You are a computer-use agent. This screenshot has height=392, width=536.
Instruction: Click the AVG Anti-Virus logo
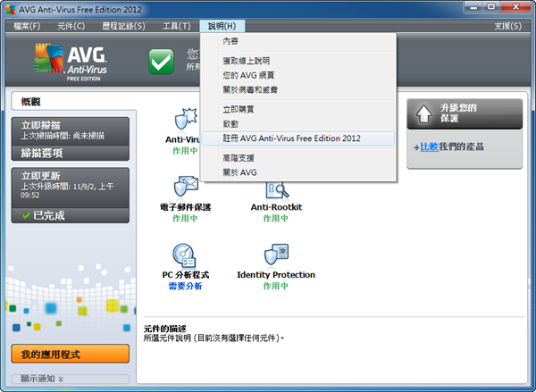coord(71,62)
